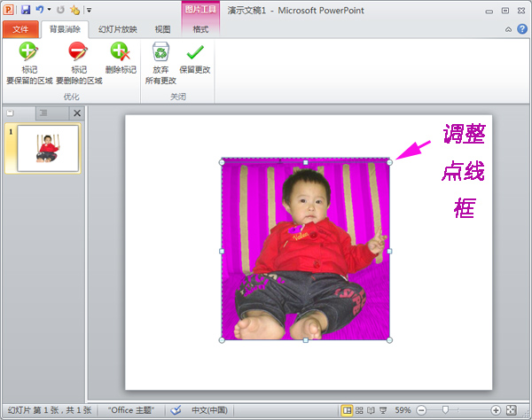The width and height of the screenshot is (532, 420).
Task: Open the undo history dropdown arrow
Action: pyautogui.click(x=49, y=10)
